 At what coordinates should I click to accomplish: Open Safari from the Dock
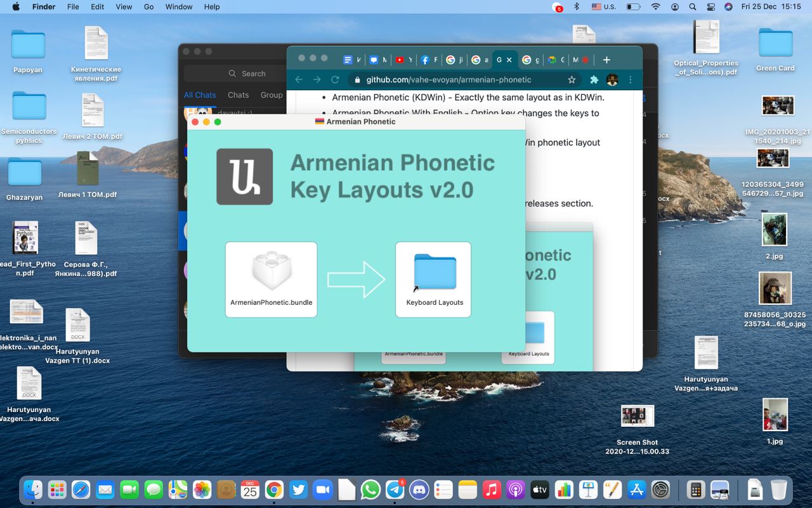click(x=81, y=490)
